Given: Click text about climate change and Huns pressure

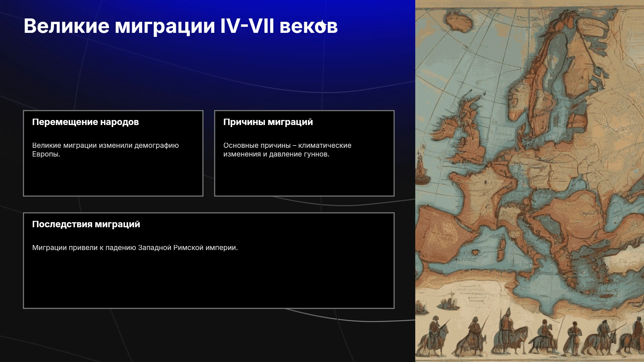Looking at the screenshot, I should [287, 150].
